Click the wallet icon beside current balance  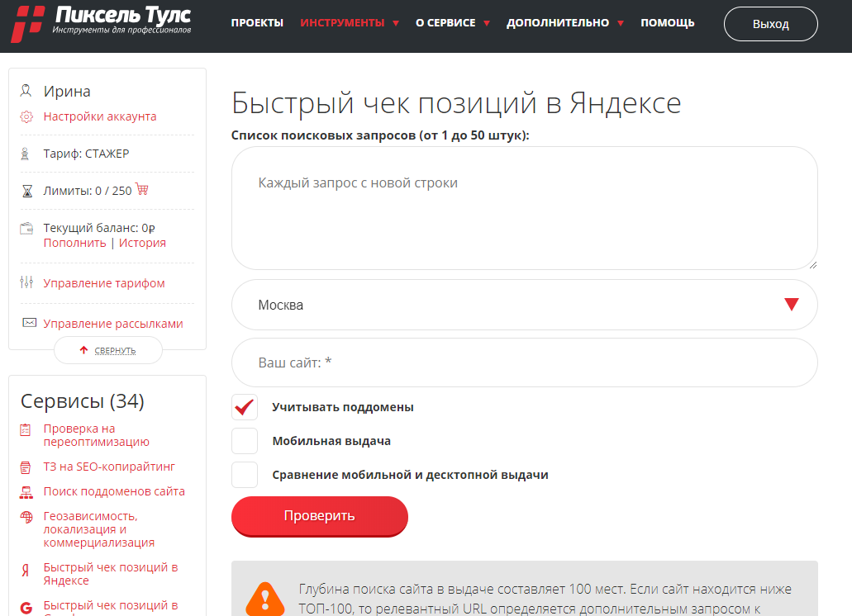[x=26, y=225]
